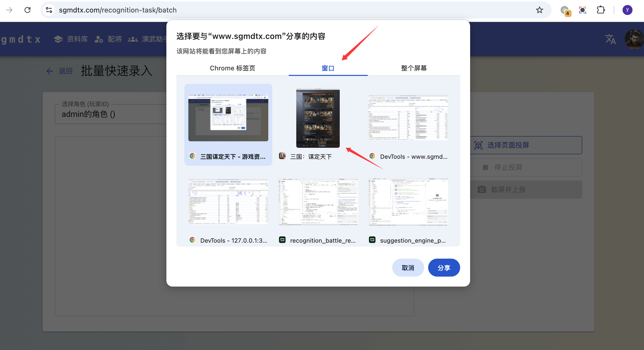Open the screenshot capture extension icon
The image size is (644, 350).
[x=583, y=10]
